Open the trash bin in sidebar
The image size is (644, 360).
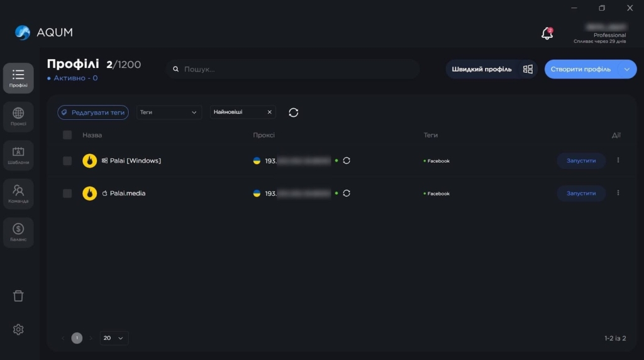click(x=18, y=296)
